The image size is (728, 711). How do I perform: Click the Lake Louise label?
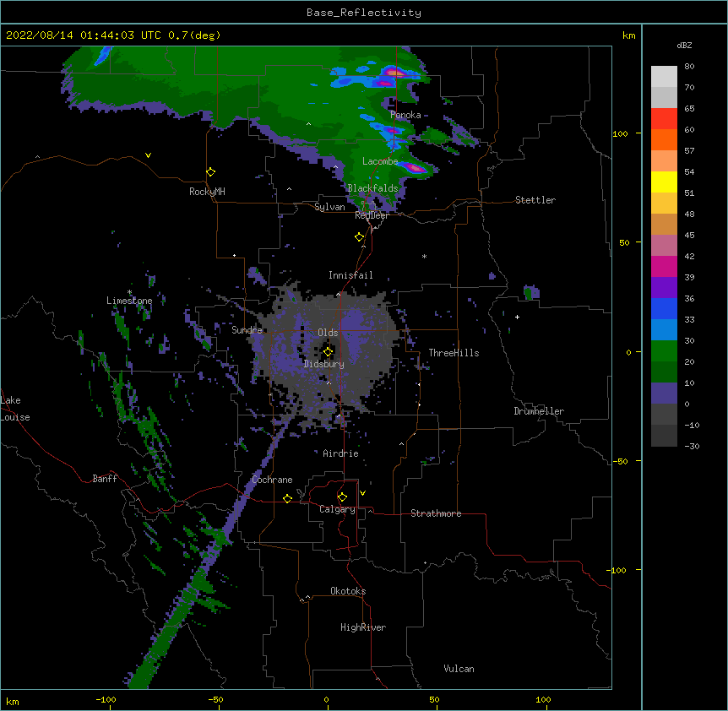click(15, 409)
